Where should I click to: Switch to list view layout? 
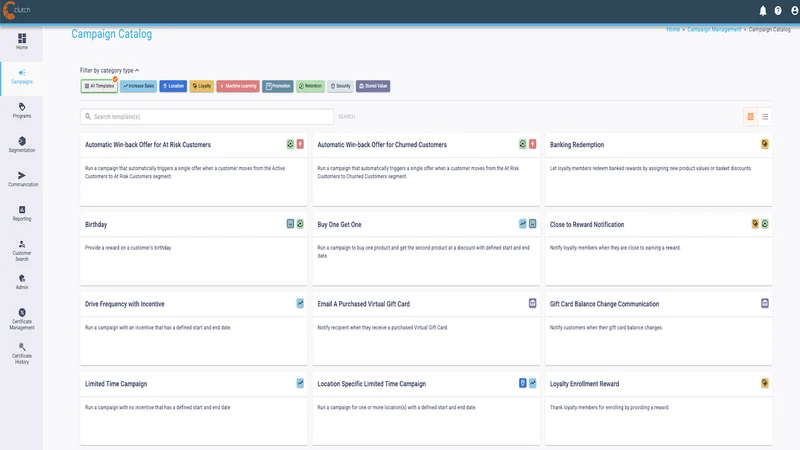765,117
